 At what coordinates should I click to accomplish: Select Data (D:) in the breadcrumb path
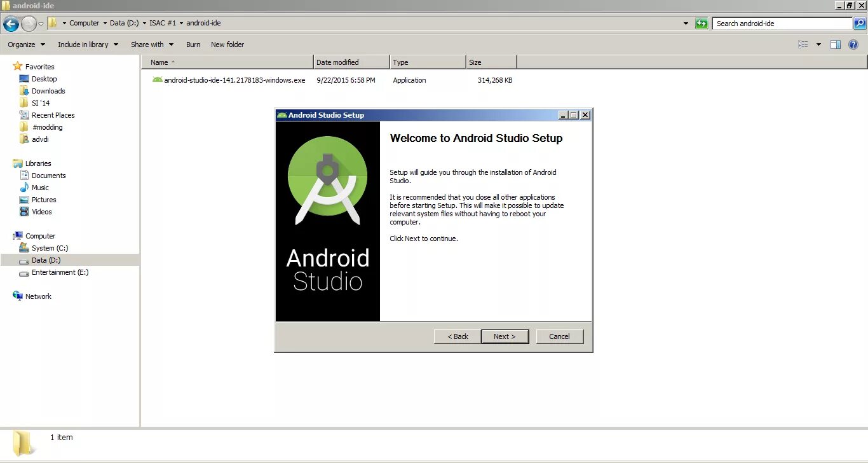pyautogui.click(x=124, y=23)
